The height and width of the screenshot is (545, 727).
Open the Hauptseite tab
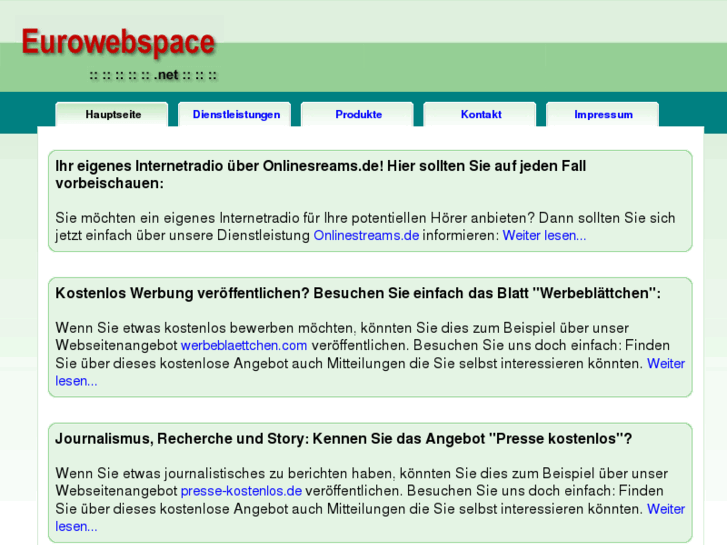click(x=112, y=115)
